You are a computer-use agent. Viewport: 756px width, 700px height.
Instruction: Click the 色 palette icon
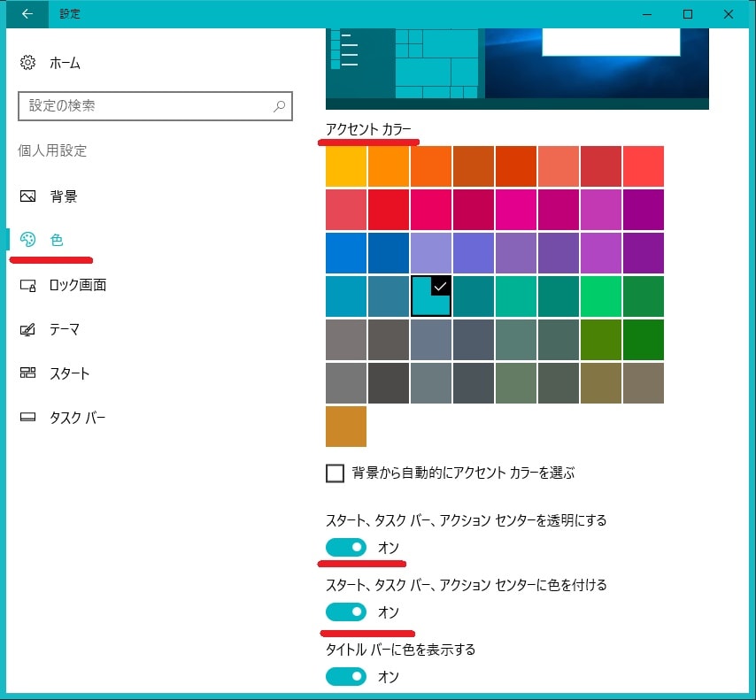click(28, 240)
